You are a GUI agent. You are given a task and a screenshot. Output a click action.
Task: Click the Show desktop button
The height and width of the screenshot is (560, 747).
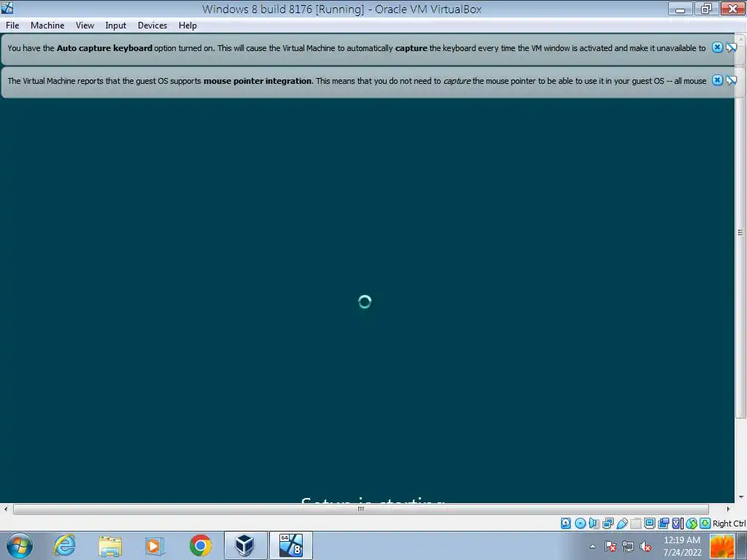pos(742,545)
